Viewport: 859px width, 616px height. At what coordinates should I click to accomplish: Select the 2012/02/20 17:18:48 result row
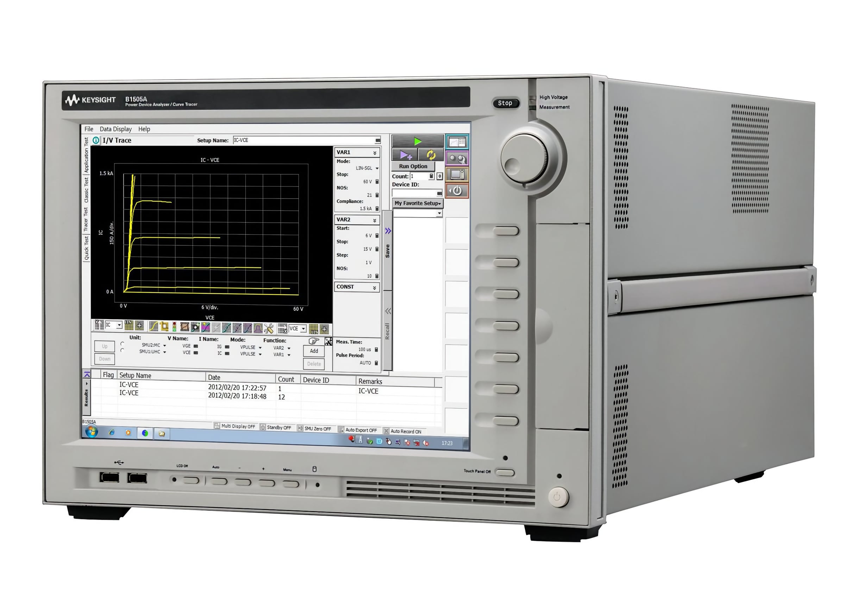tap(265, 396)
